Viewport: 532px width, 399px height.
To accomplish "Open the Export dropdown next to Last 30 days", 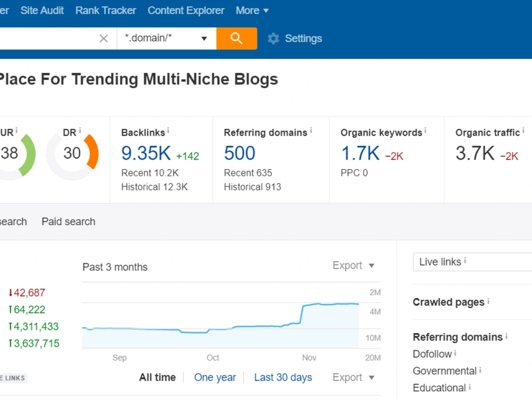I will (x=353, y=377).
